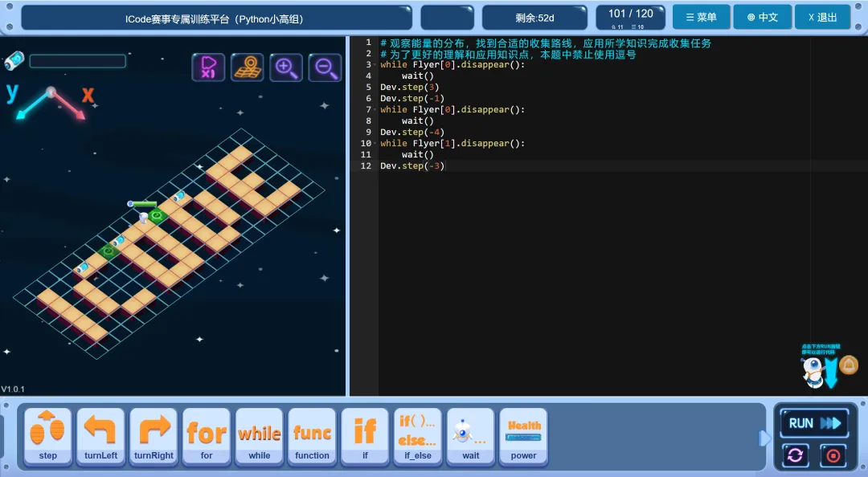Click the ICode赛事专属训练平台 title
The width and height of the screenshot is (868, 477).
[x=216, y=18]
